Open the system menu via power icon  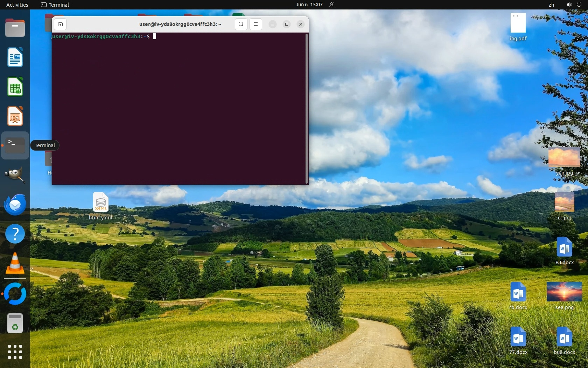(x=579, y=5)
